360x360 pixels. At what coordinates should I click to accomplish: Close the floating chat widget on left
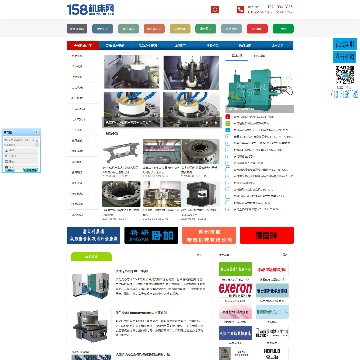coord(37,132)
